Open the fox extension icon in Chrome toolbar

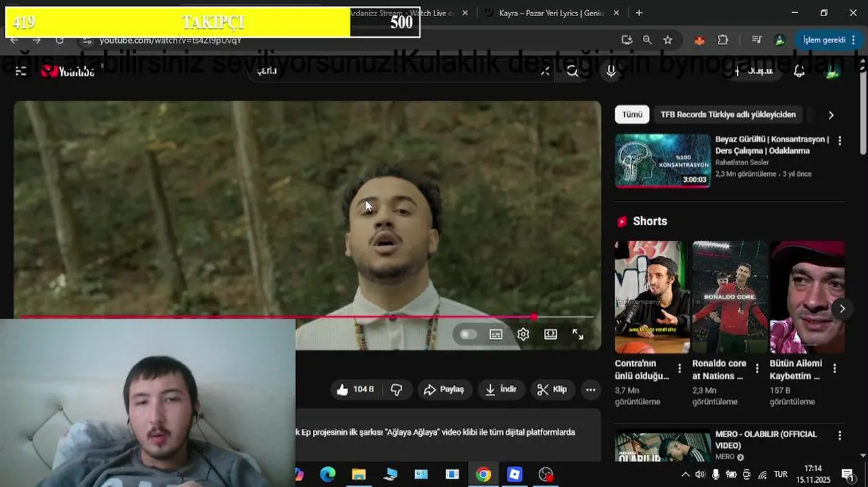[699, 40]
